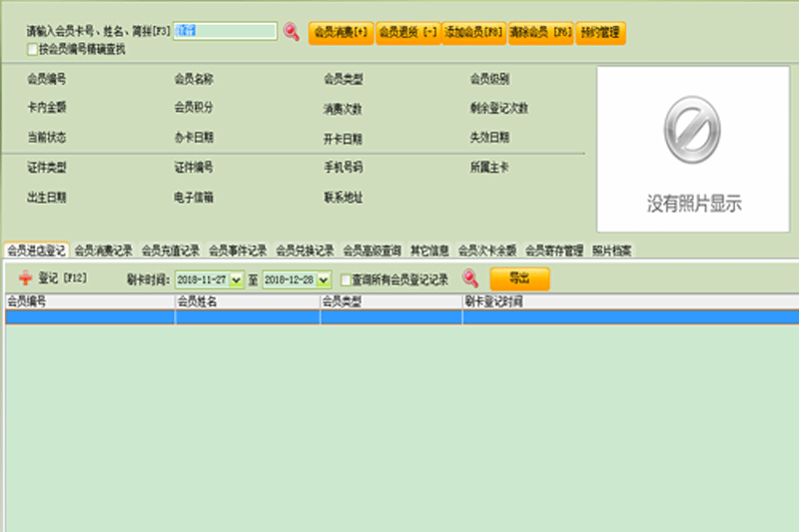
Task: Open the start date 2018-11-27 dropdown
Action: pos(236,279)
